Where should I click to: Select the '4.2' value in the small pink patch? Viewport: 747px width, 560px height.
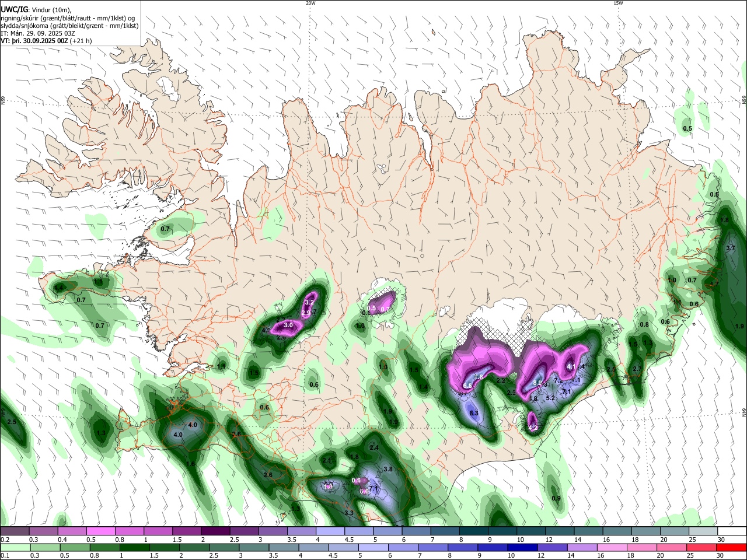[x=533, y=428]
